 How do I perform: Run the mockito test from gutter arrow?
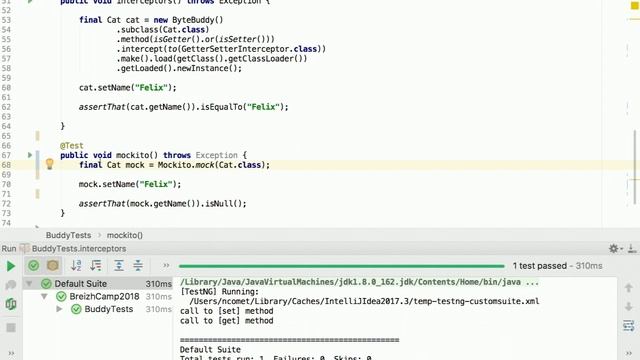point(30,155)
